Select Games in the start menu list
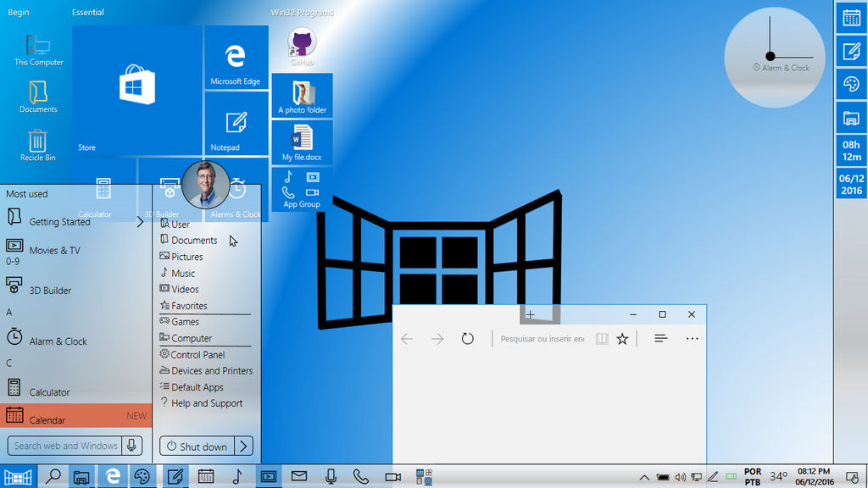This screenshot has width=868, height=488. [179, 321]
